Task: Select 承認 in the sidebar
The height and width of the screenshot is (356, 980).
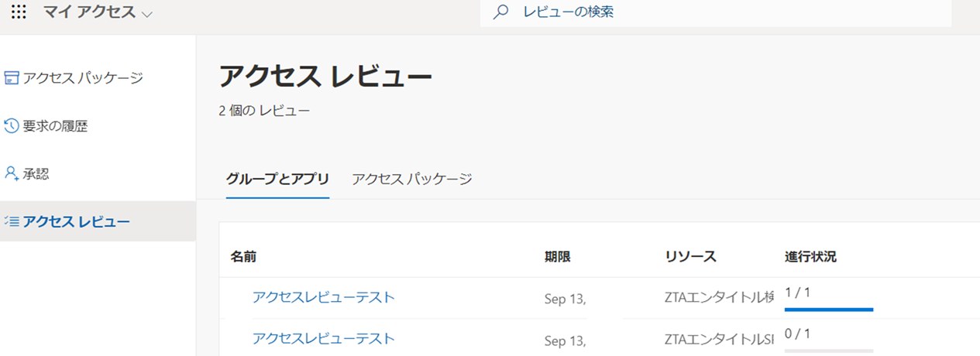Action: (36, 173)
